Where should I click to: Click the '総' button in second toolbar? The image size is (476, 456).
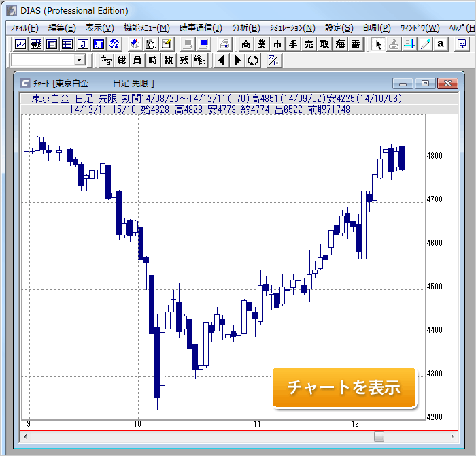(122, 61)
